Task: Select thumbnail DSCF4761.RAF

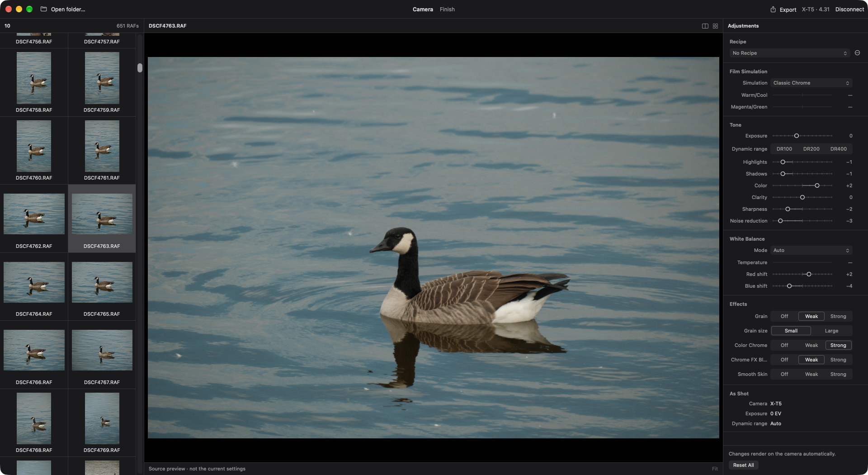Action: tap(102, 146)
